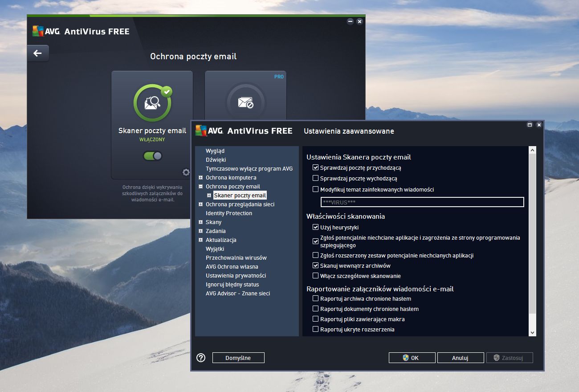The width and height of the screenshot is (579, 392).
Task: Select AVG Ochrona własna
Action: coord(232,267)
